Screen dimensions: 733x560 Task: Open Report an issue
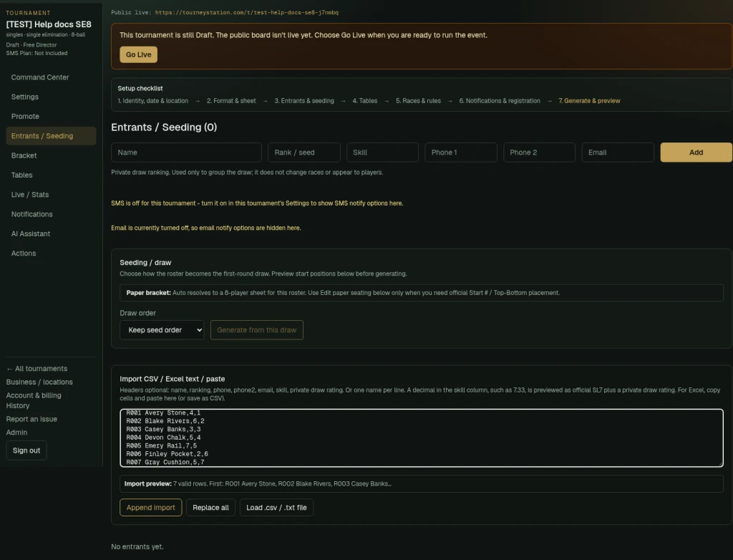coord(31,419)
